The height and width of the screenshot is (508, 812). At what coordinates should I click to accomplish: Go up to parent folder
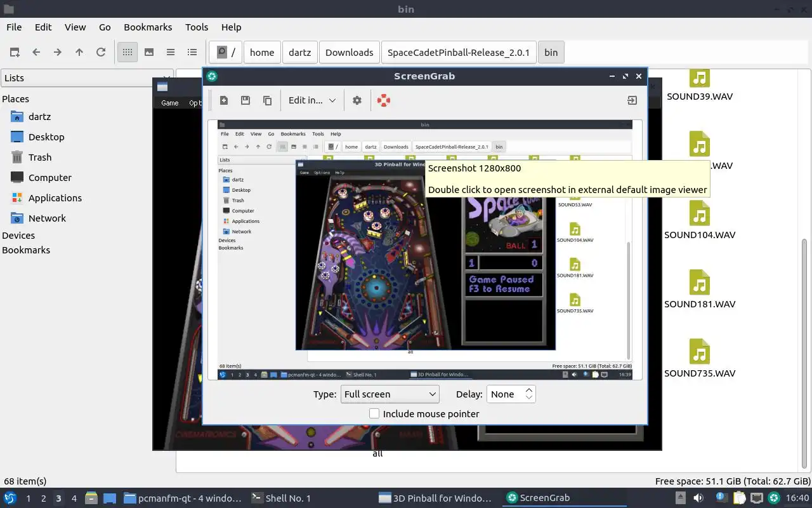pyautogui.click(x=79, y=52)
